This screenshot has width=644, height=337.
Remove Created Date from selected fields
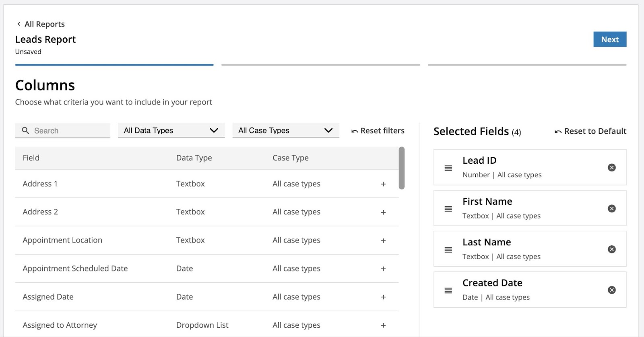pos(611,290)
